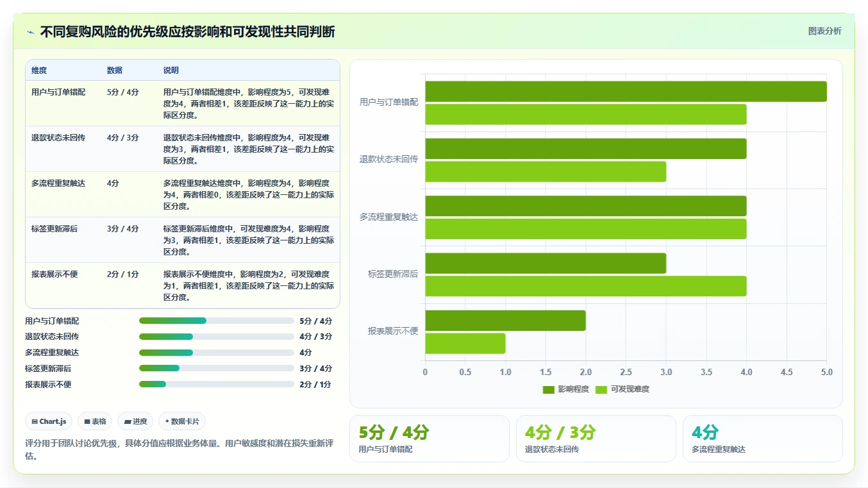Click the 数据 column header
The image size is (868, 488).
(115, 71)
